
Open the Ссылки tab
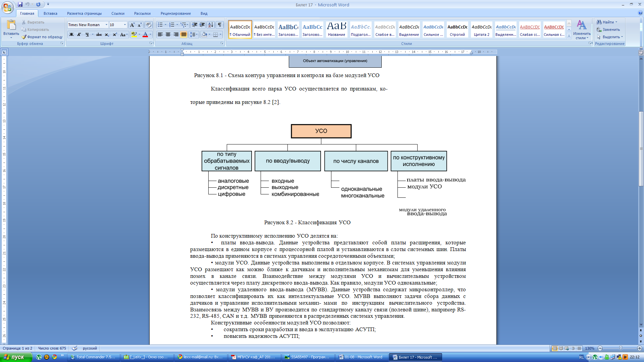click(118, 13)
